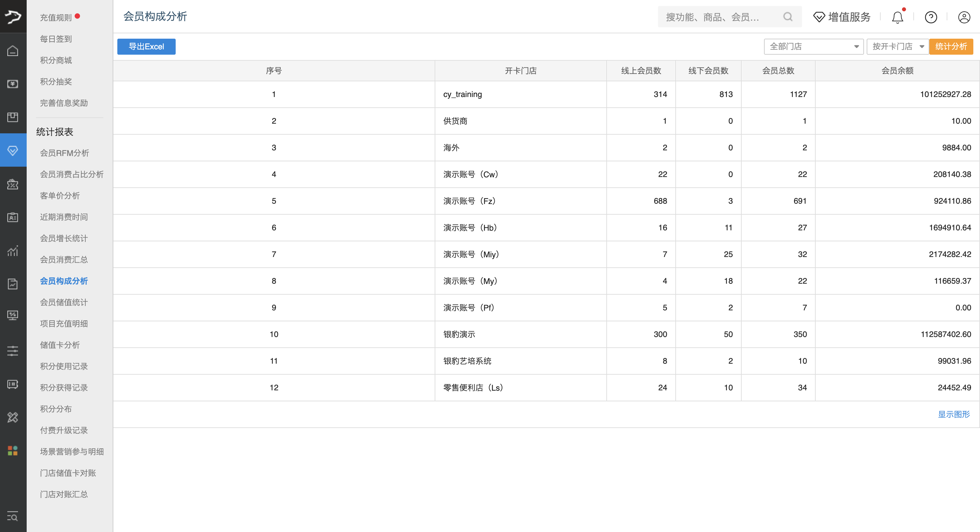Click the 导出Excel button

pyautogui.click(x=146, y=46)
